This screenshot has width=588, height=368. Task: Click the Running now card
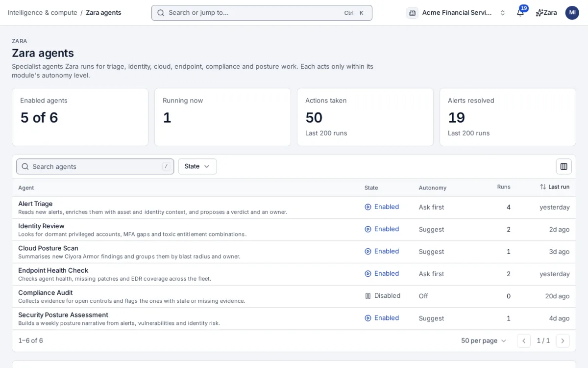click(222, 117)
